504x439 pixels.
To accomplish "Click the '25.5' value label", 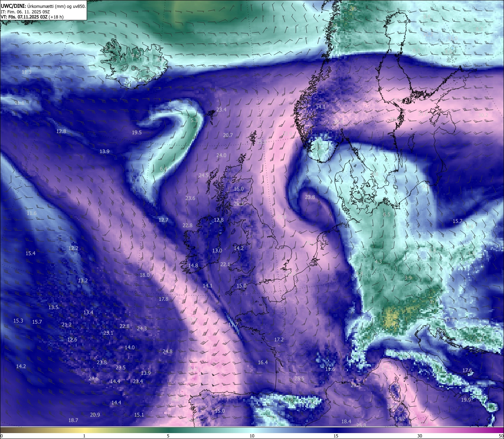I will pos(299,379).
